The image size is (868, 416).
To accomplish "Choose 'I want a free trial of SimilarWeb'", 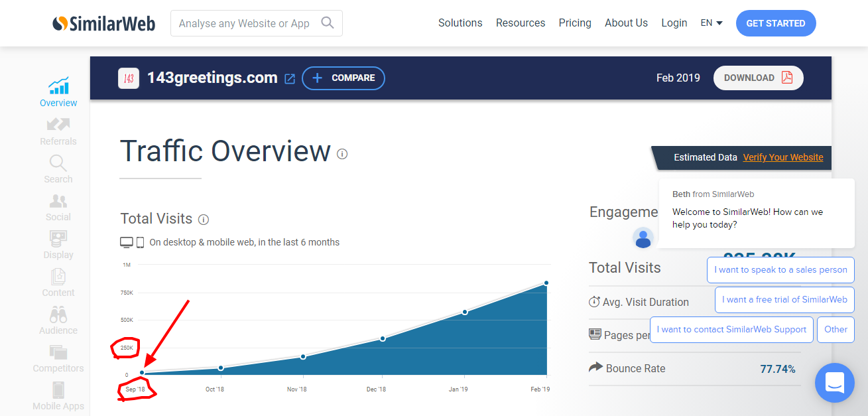I will tap(784, 300).
